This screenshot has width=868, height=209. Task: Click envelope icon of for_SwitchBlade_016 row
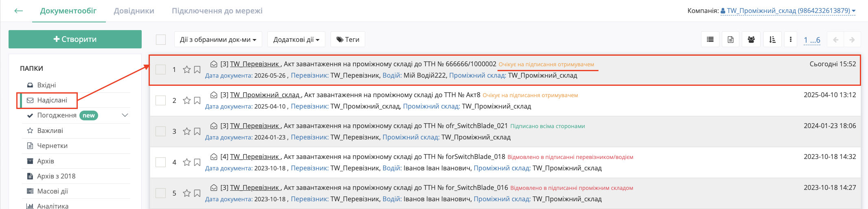click(214, 187)
